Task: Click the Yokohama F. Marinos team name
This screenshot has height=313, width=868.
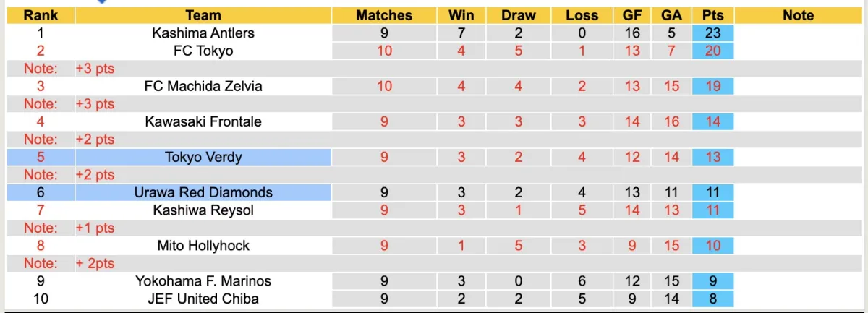Action: click(x=203, y=281)
